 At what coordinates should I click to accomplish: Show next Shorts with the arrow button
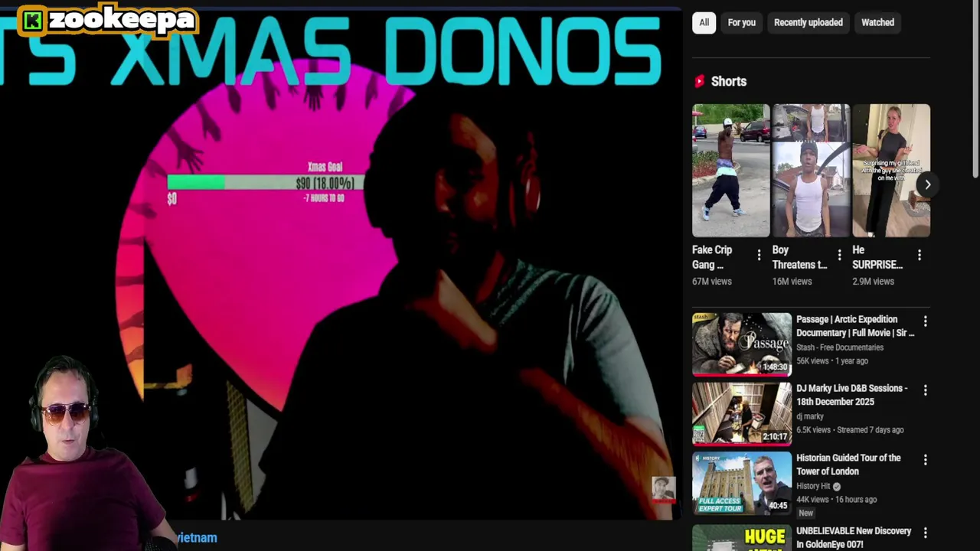click(927, 184)
